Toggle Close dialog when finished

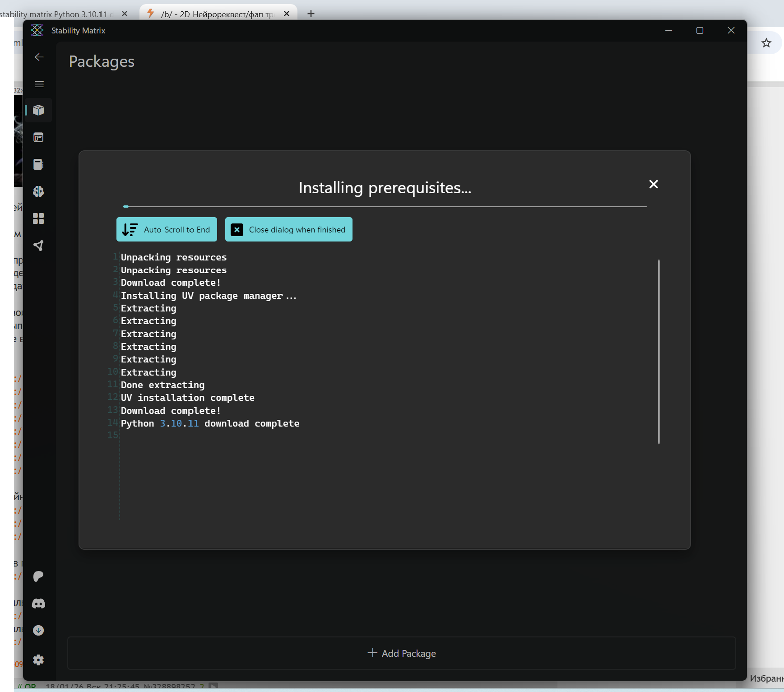pos(289,229)
